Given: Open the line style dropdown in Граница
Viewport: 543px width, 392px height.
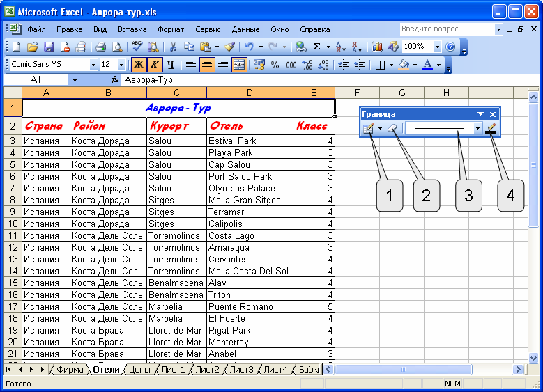Looking at the screenshot, I should (477, 128).
